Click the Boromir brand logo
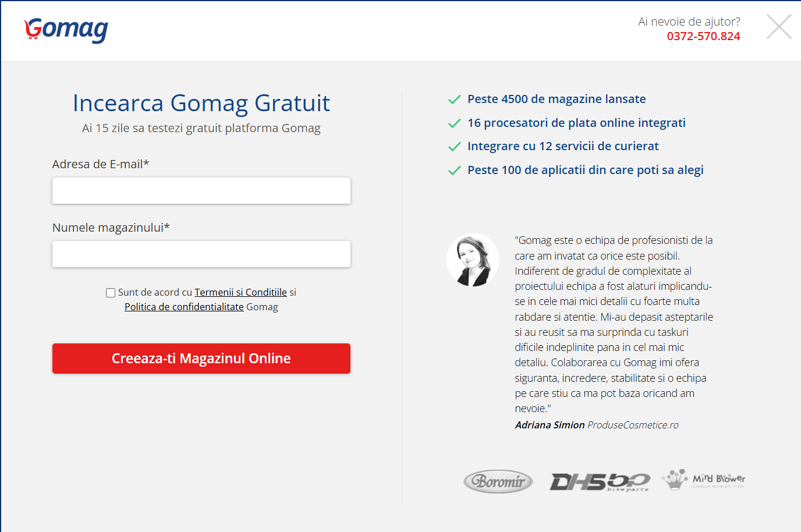 (x=498, y=481)
